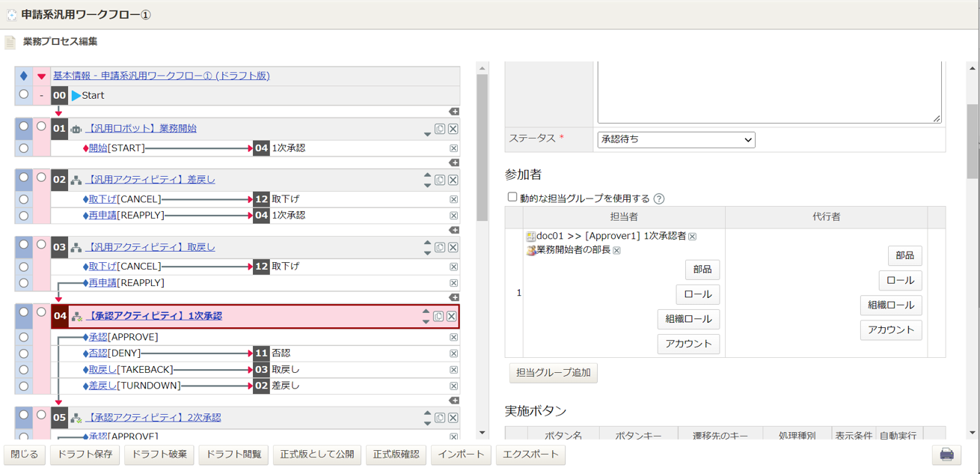
Task: Remove the 否認[DENY] transition row
Action: click(453, 353)
